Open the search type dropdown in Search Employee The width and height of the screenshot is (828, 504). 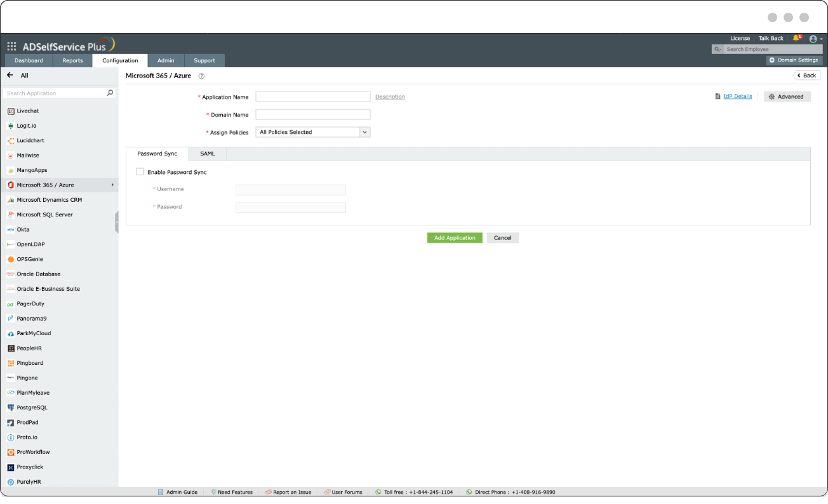point(718,49)
